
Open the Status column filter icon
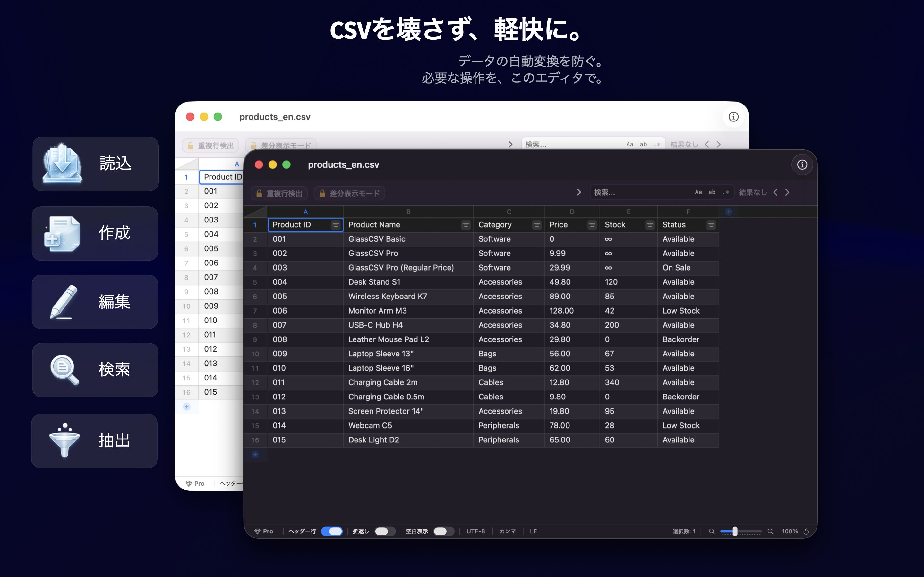[711, 225]
